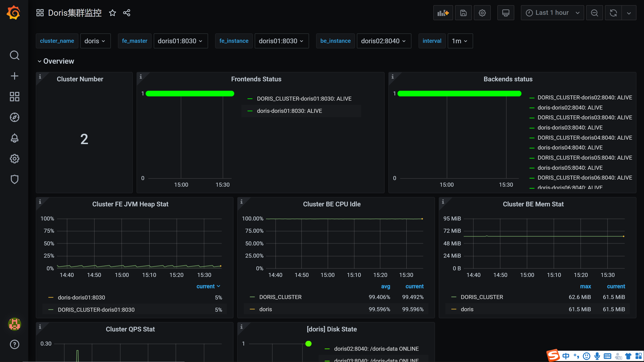Toggle doris-doris01:8030: ALIVE series in Frontends legend

tap(289, 111)
